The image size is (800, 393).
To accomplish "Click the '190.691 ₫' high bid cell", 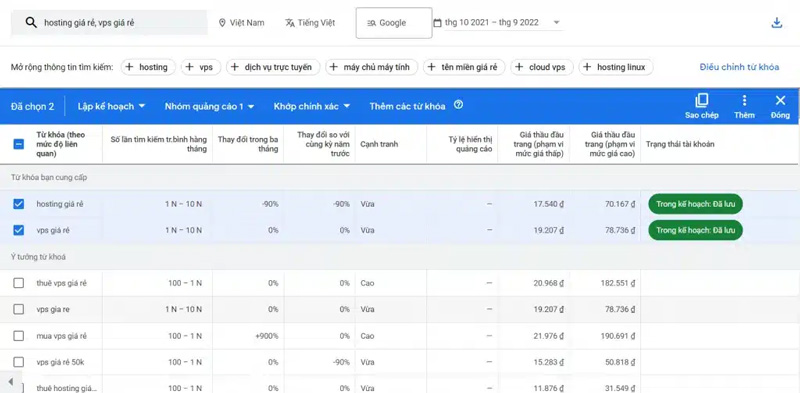I will coord(617,336).
